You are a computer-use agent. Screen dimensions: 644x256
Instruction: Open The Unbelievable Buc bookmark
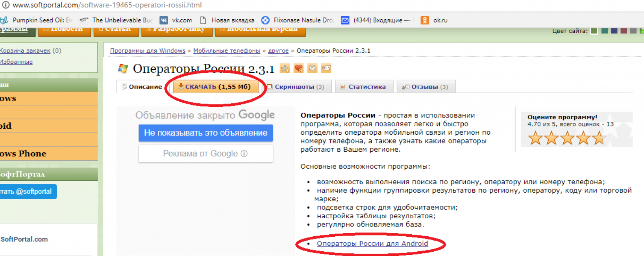click(116, 20)
